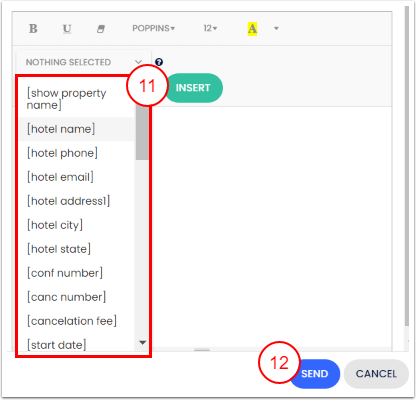Click the yellow highlighted A color icon
The height and width of the screenshot is (400, 416).
(252, 29)
